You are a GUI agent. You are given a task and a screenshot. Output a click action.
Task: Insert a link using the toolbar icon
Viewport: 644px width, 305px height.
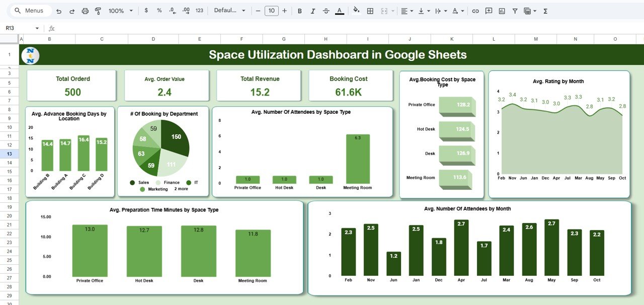click(475, 11)
